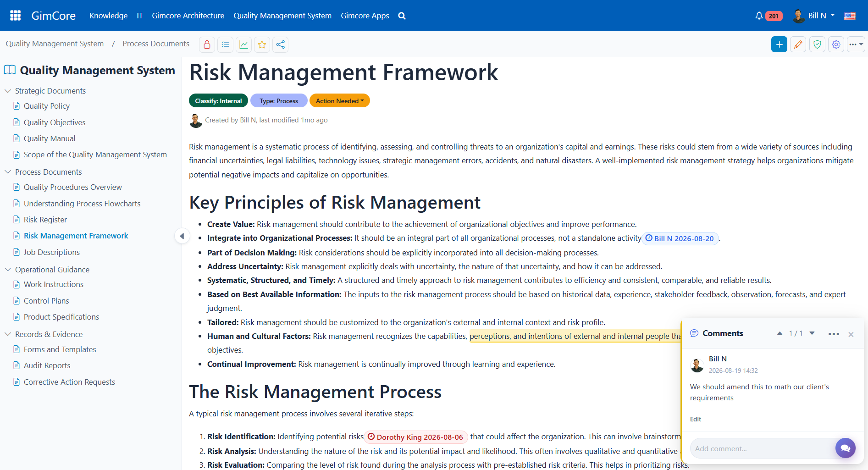Open Gimcore Architecture menu
The height and width of the screenshot is (470, 868).
point(188,16)
